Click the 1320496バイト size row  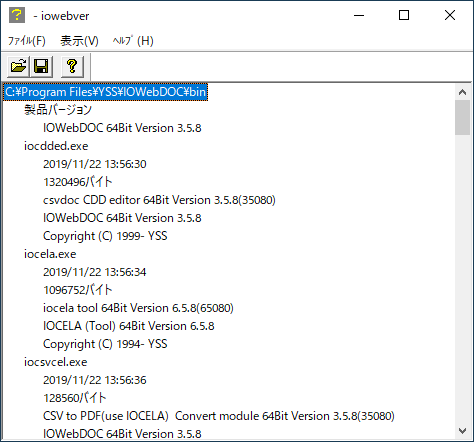pyautogui.click(x=77, y=182)
